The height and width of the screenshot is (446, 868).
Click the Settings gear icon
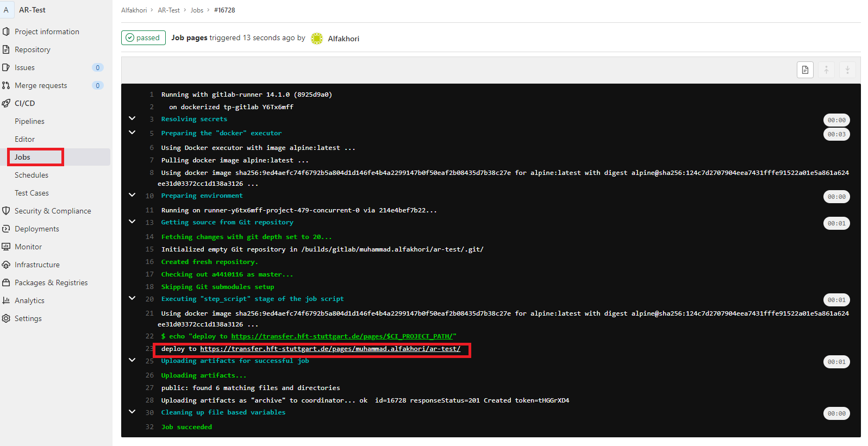[6, 318]
